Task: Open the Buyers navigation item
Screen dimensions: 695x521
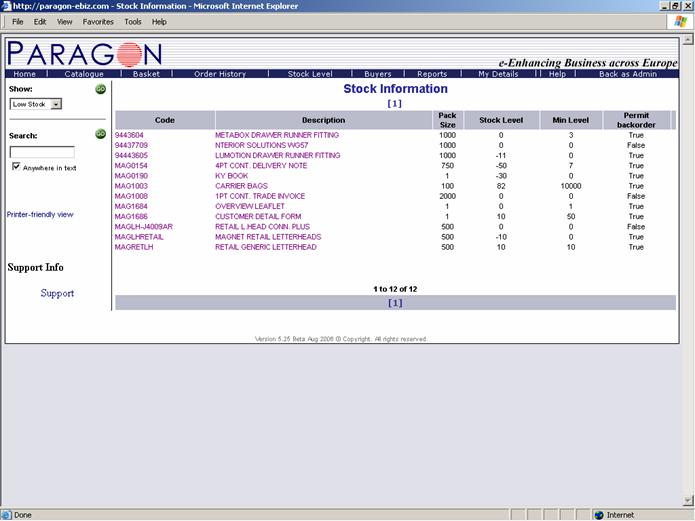Action: coord(378,74)
